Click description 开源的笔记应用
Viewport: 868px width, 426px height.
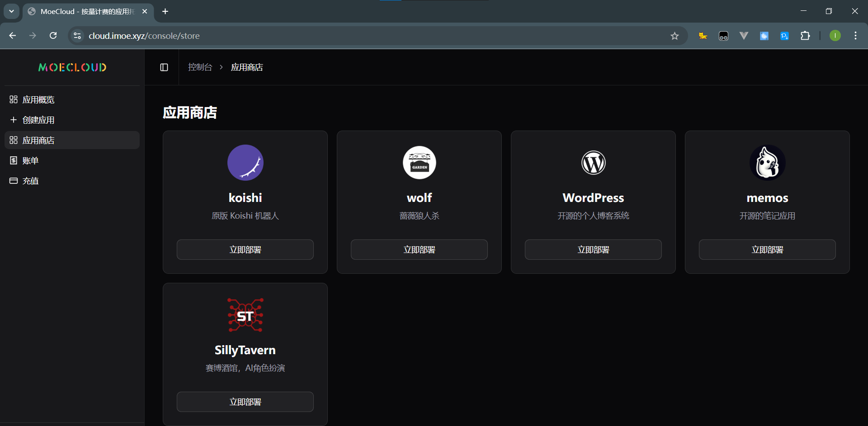pyautogui.click(x=767, y=216)
